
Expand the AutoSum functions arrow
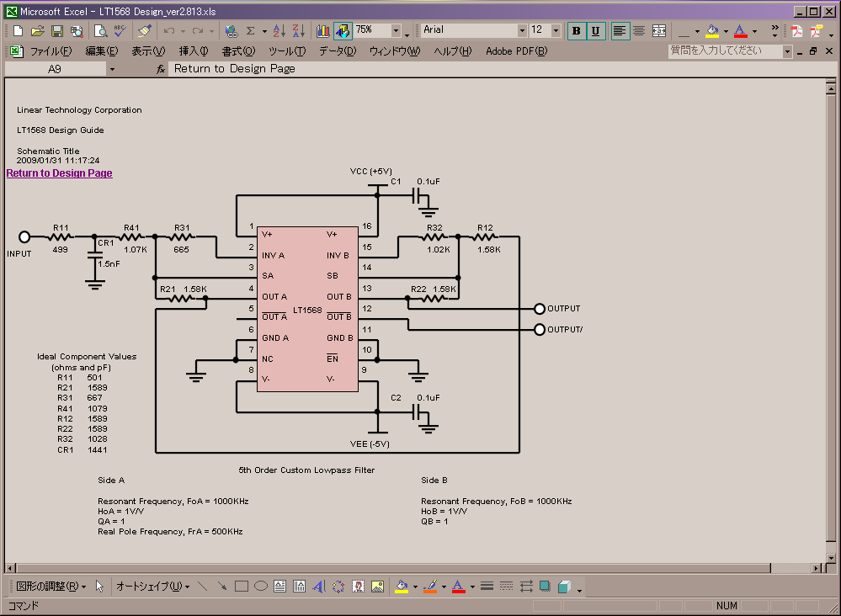(x=264, y=31)
